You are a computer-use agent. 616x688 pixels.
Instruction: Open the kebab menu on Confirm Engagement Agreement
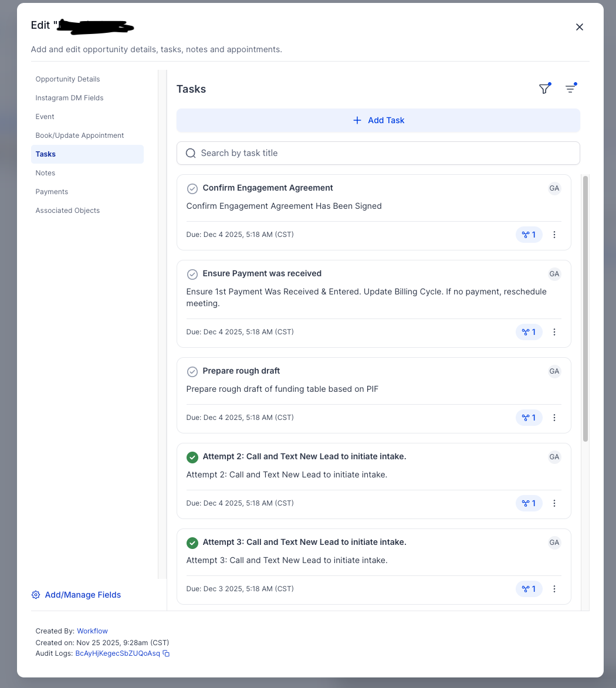click(554, 234)
